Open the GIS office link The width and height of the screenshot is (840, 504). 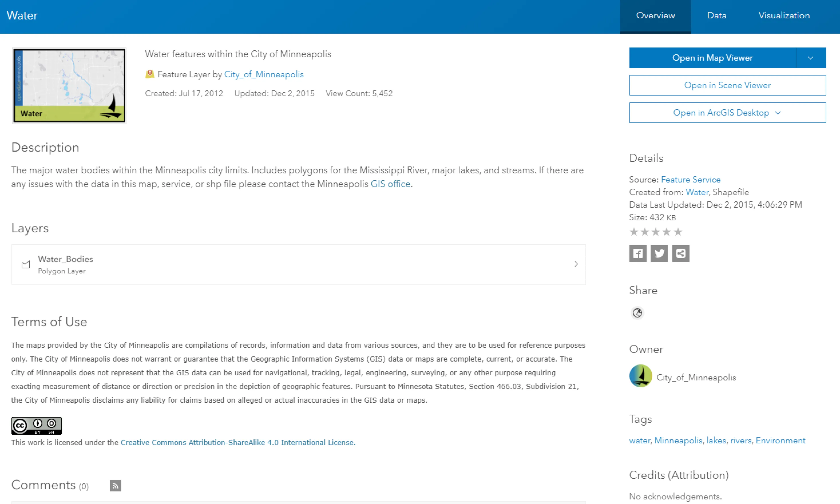click(390, 184)
